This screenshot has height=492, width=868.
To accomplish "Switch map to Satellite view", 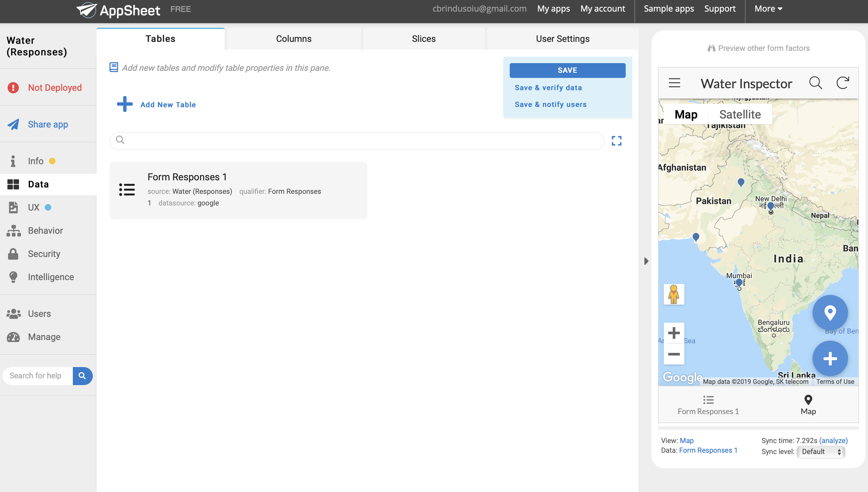I will pyautogui.click(x=740, y=115).
